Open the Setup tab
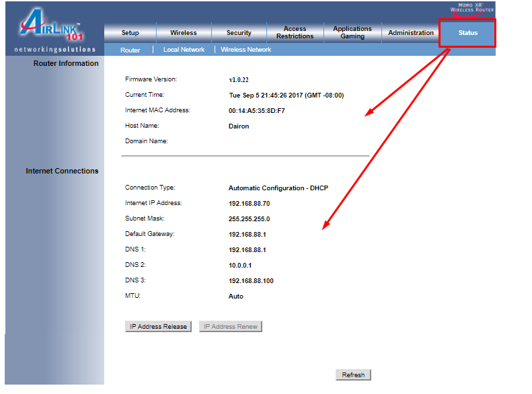 pyautogui.click(x=130, y=32)
